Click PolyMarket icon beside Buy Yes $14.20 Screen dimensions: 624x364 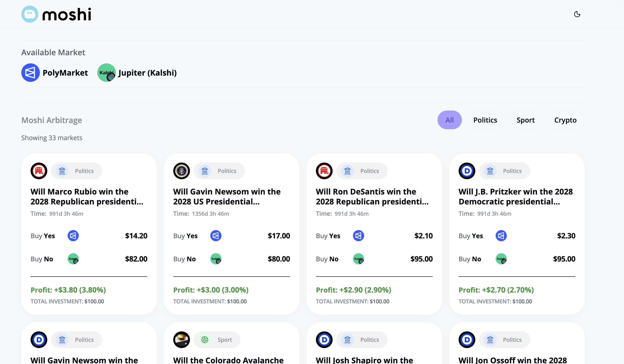(x=73, y=236)
